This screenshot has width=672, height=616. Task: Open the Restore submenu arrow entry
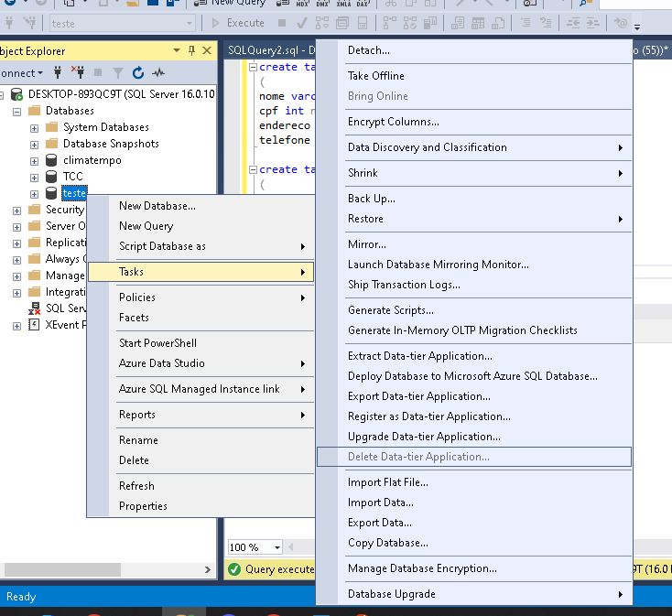[x=474, y=219]
